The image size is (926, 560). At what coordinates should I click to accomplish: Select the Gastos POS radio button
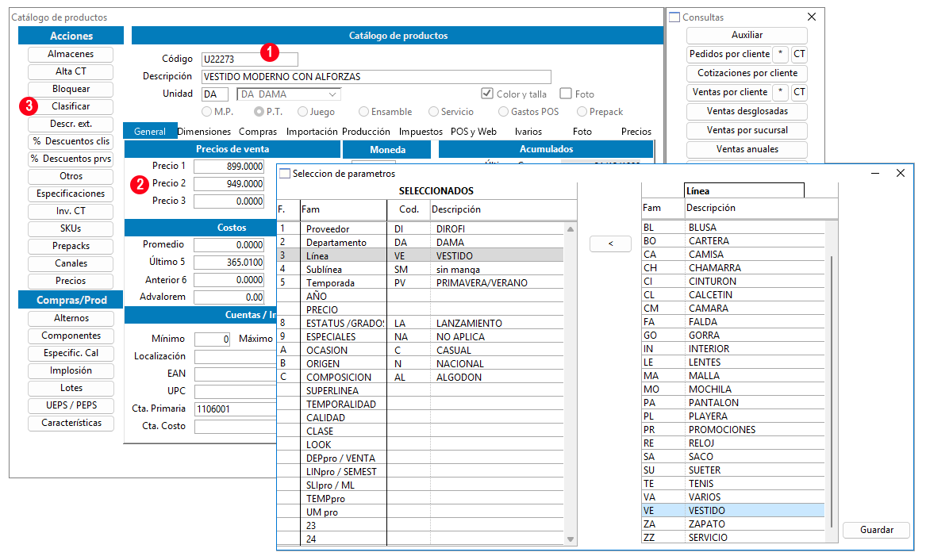[x=503, y=112]
